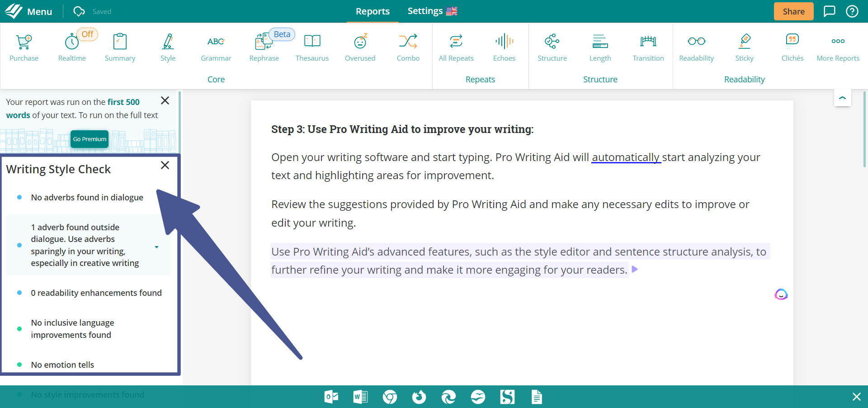Click the highlighted advanced features sentence
Image resolution: width=868 pixels, height=408 pixels.
pyautogui.click(x=520, y=261)
